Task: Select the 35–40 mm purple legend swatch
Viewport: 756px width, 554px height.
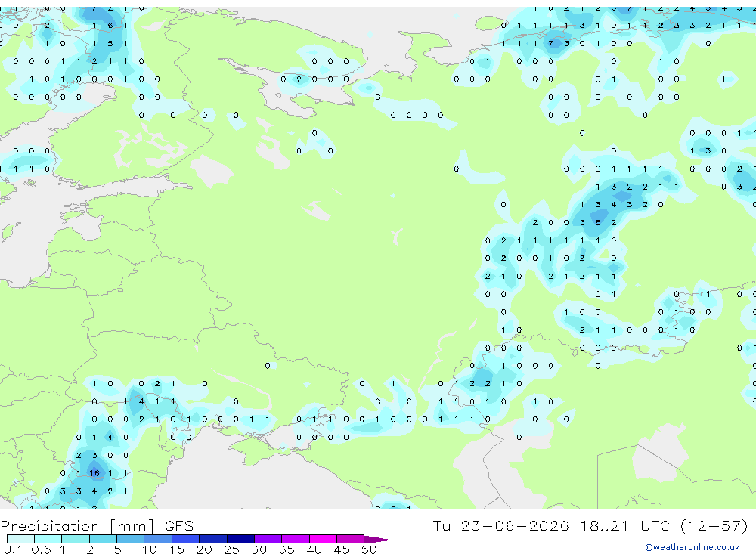Action: [x=296, y=539]
